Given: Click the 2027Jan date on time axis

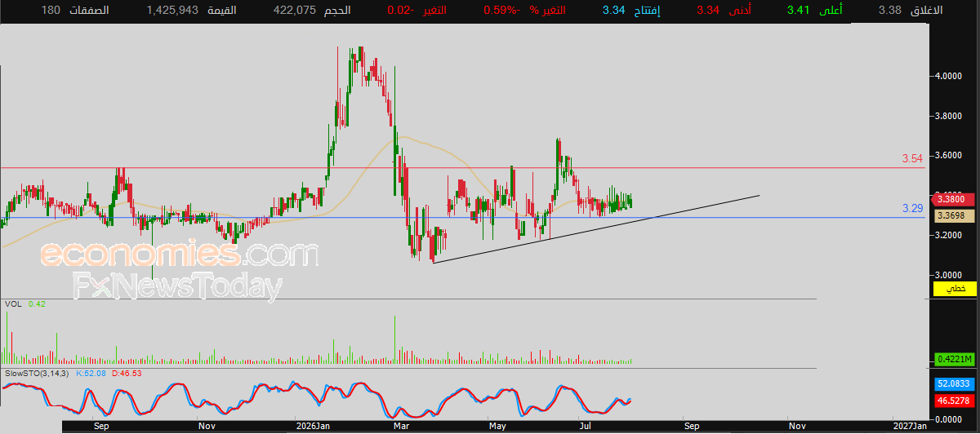Looking at the screenshot, I should (x=910, y=425).
